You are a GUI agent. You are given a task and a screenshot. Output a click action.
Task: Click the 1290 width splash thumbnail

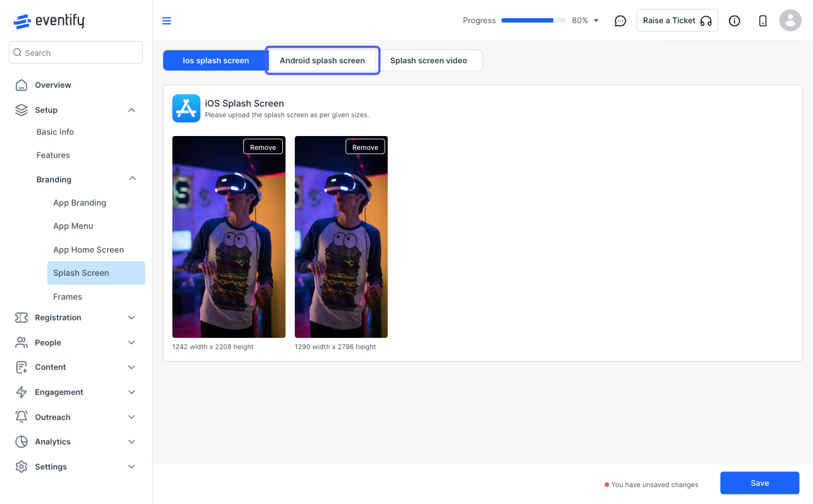[341, 237]
